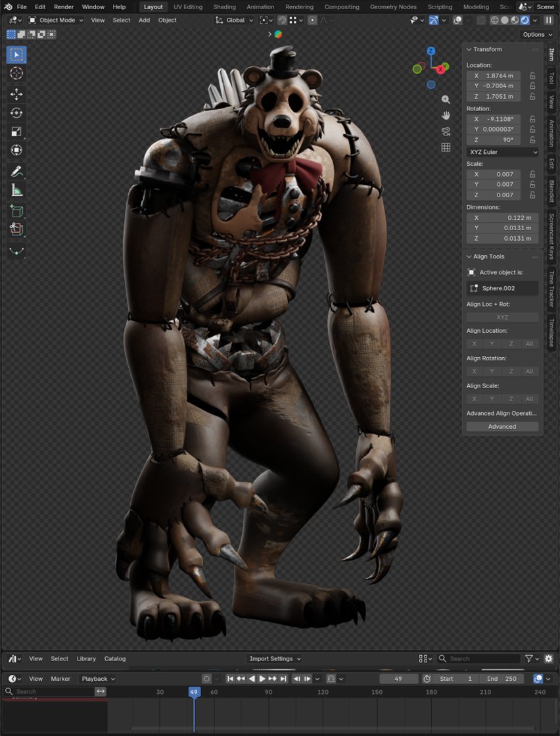This screenshot has width=560, height=736.
Task: Click the current frame field showing 49
Action: pos(399,679)
